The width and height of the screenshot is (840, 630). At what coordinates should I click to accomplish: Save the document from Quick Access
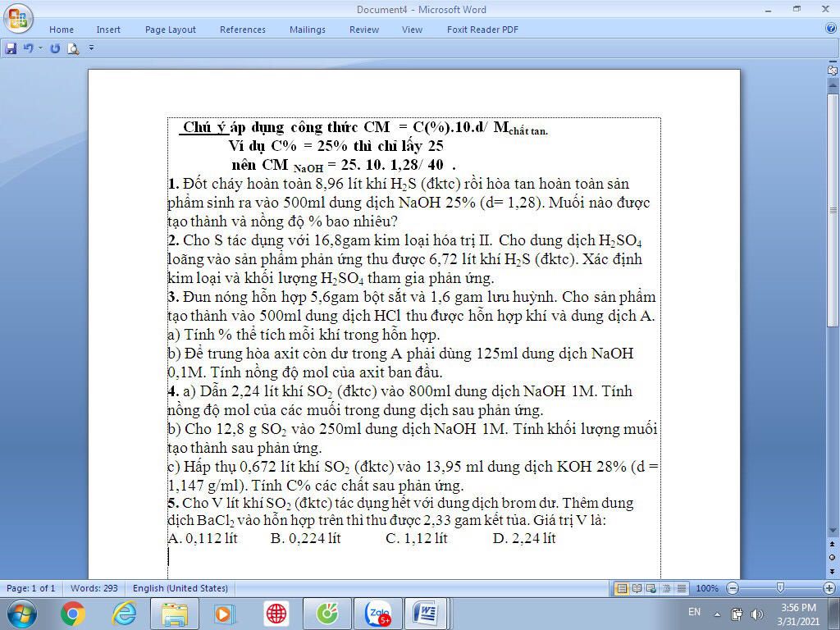(x=11, y=48)
